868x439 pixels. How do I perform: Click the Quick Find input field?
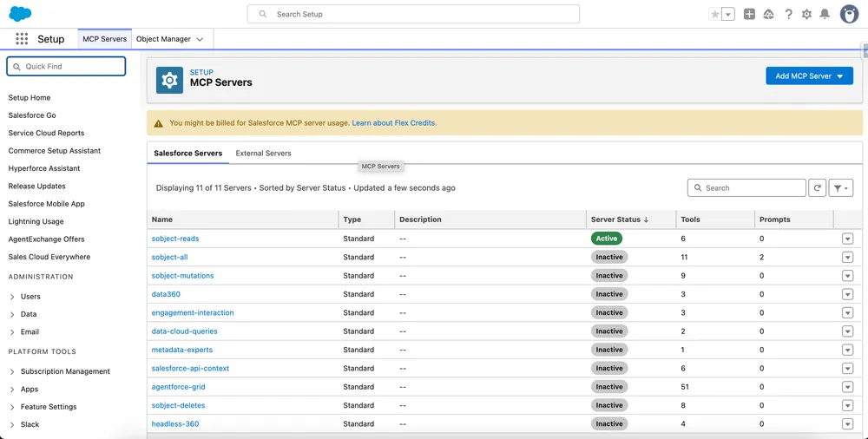point(67,67)
